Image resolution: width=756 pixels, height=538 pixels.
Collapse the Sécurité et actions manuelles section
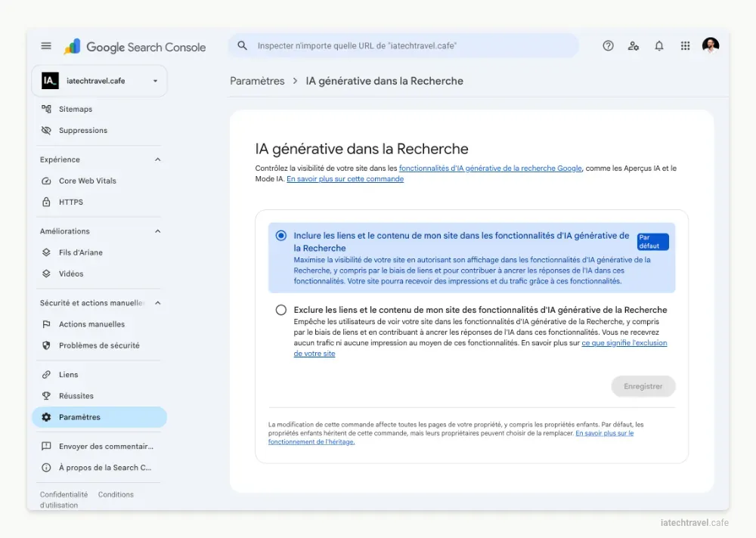[x=158, y=303]
